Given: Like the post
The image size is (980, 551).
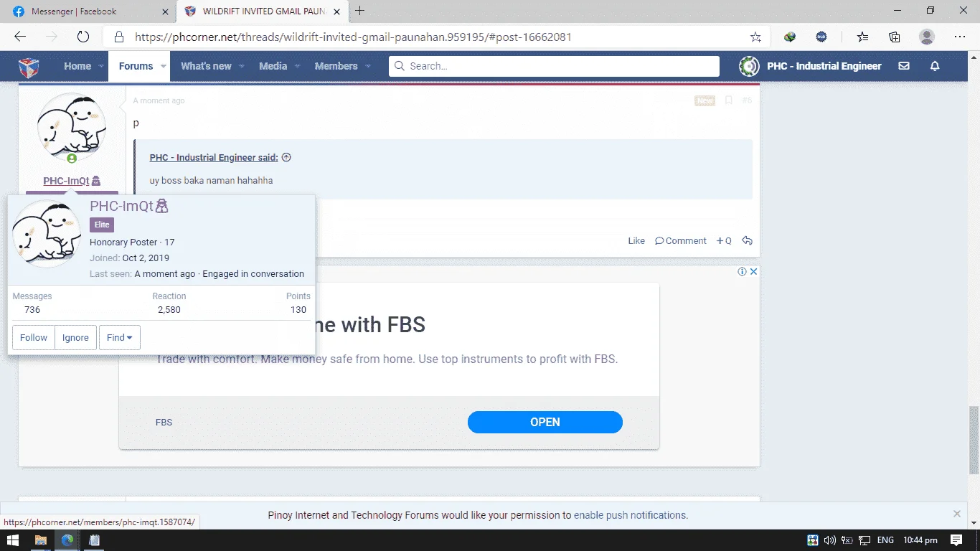Looking at the screenshot, I should 636,241.
